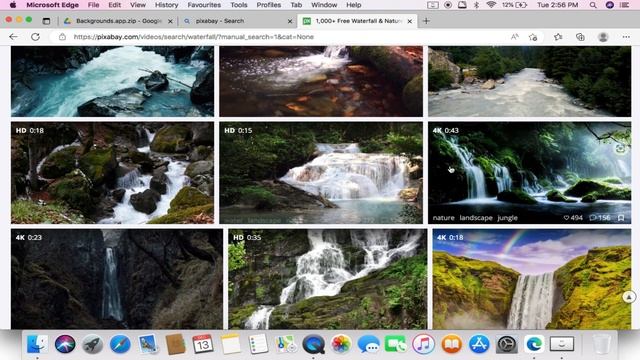Open the File menu
The image size is (640, 360).
click(x=93, y=5)
